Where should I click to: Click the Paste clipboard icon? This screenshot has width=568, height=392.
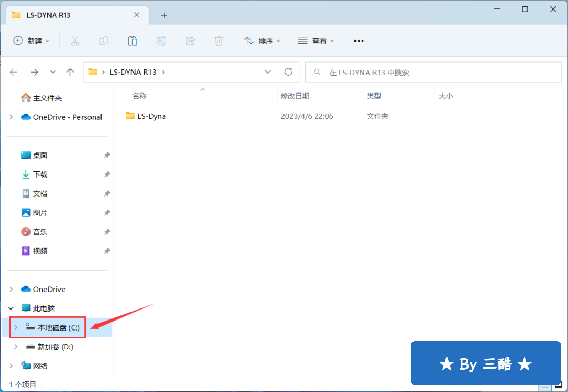(133, 41)
